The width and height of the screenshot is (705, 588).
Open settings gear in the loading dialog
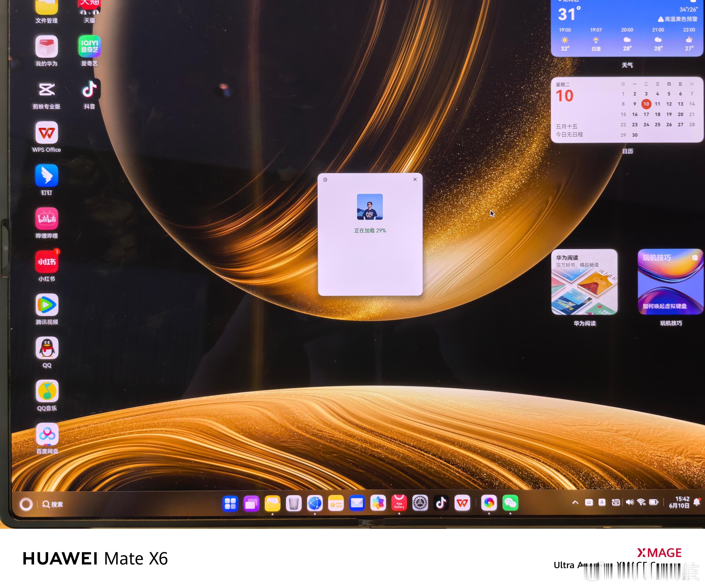tap(325, 180)
